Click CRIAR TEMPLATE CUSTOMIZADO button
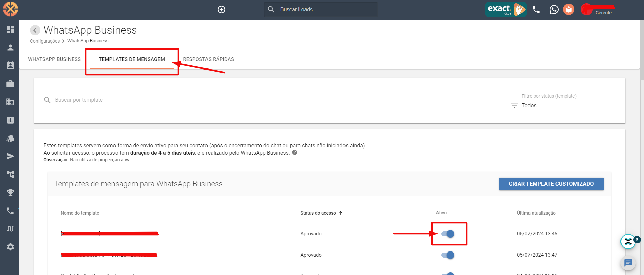The height and width of the screenshot is (275, 644). tap(551, 184)
